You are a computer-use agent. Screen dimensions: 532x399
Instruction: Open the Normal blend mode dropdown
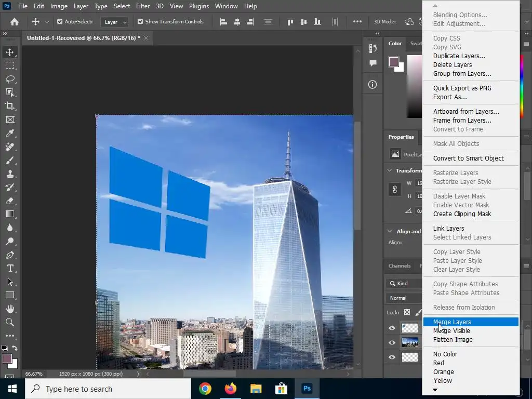point(404,298)
